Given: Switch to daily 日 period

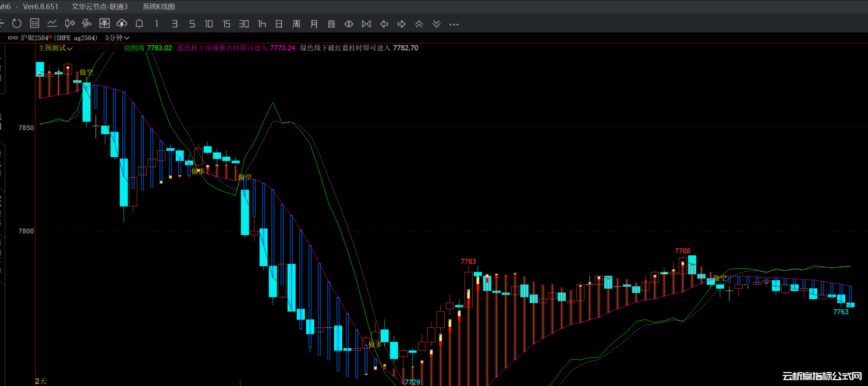Looking at the screenshot, I should pos(279,24).
